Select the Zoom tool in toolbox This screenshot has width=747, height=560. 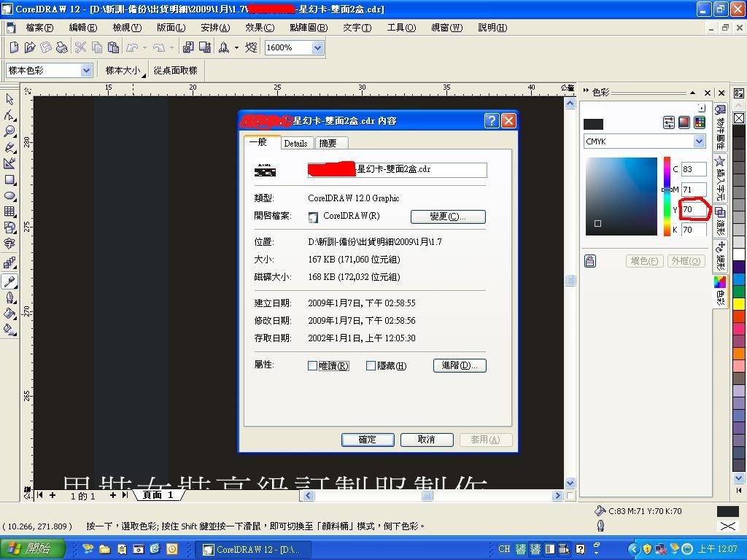click(x=9, y=131)
